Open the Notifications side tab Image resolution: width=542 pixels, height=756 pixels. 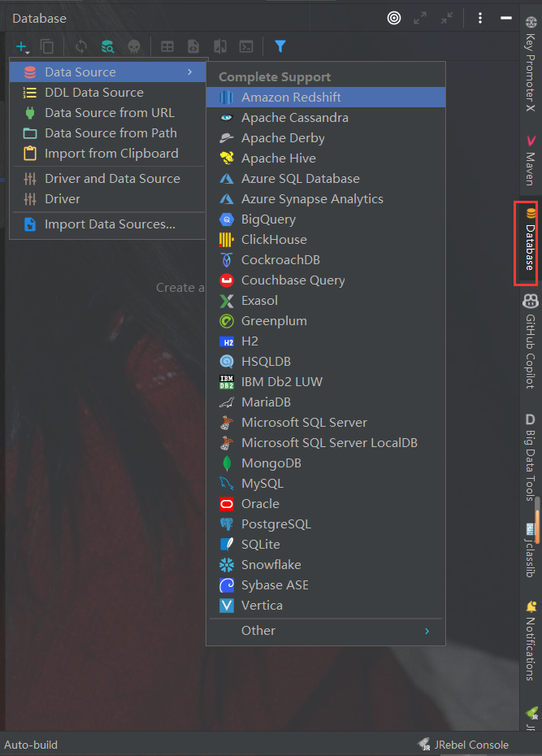(x=531, y=641)
